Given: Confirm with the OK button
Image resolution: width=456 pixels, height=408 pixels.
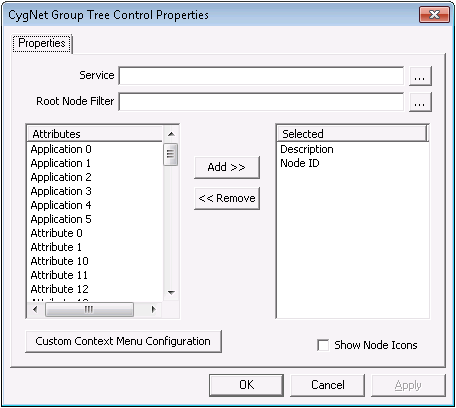Looking at the screenshot, I should [246, 385].
